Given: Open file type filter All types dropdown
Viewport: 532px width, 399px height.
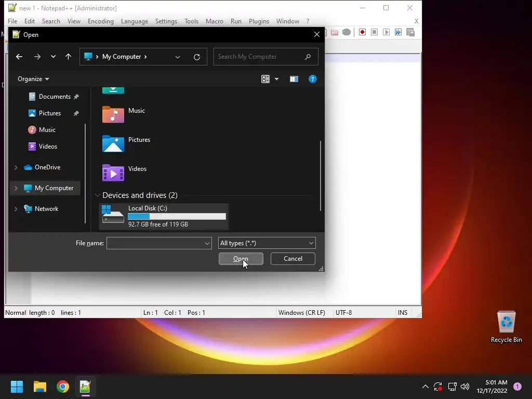Looking at the screenshot, I should pyautogui.click(x=267, y=243).
